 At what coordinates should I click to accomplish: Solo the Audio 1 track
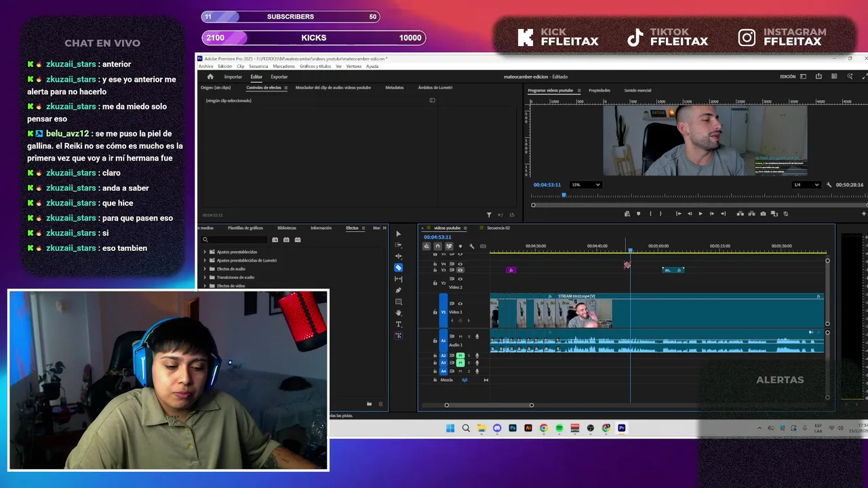[469, 337]
